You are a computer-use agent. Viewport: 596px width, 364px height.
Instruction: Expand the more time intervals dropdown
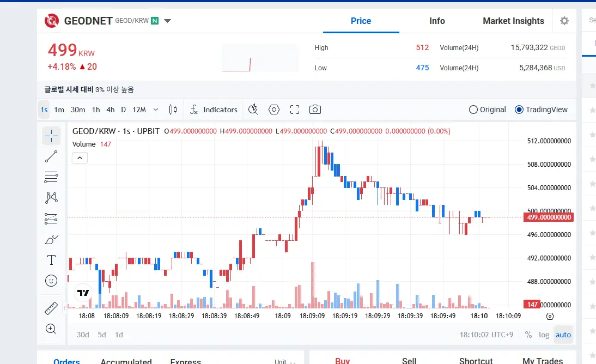[156, 110]
